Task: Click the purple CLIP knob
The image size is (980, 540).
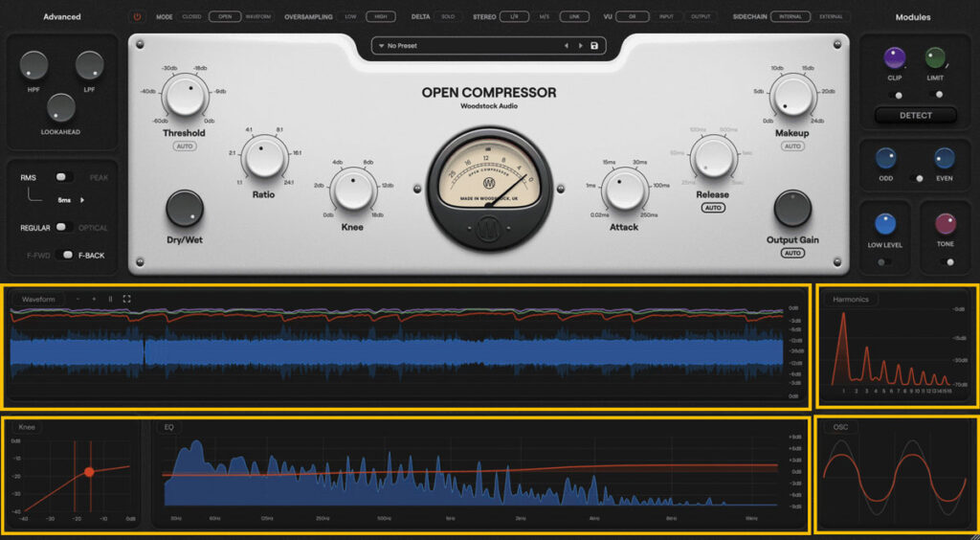Action: [895, 58]
